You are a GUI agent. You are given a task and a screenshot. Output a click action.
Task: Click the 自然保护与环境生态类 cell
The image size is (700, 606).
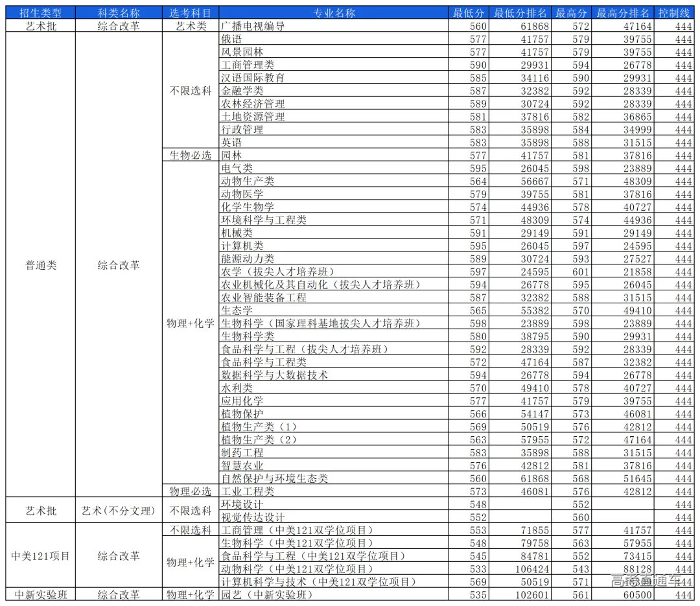[x=274, y=479]
